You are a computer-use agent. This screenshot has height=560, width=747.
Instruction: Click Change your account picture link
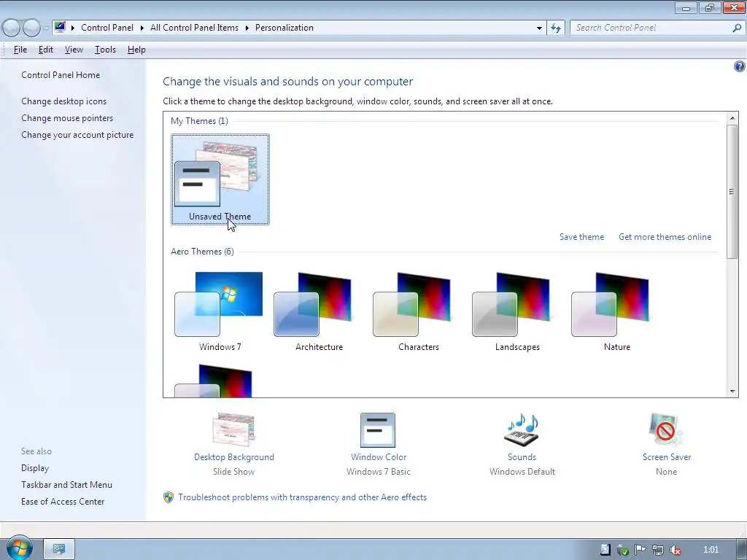[x=77, y=135]
